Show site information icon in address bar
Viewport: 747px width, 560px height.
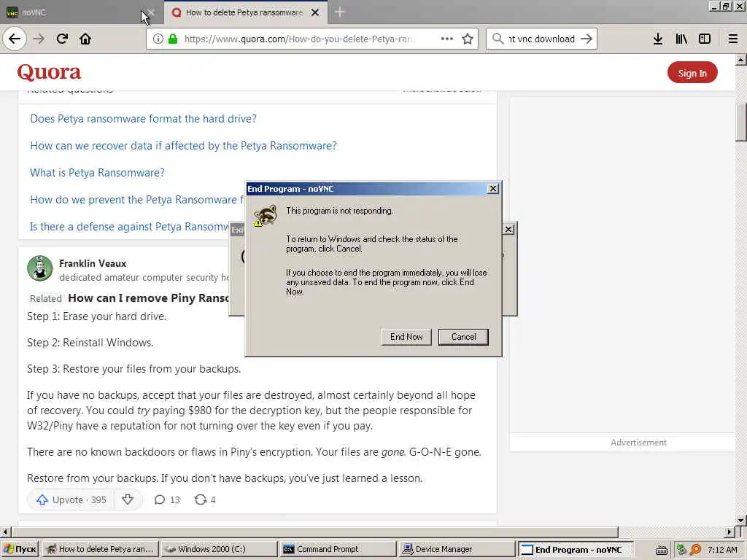[158, 39]
